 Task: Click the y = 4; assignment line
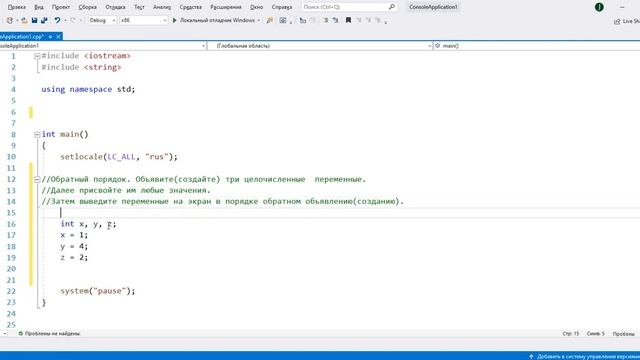coord(74,246)
